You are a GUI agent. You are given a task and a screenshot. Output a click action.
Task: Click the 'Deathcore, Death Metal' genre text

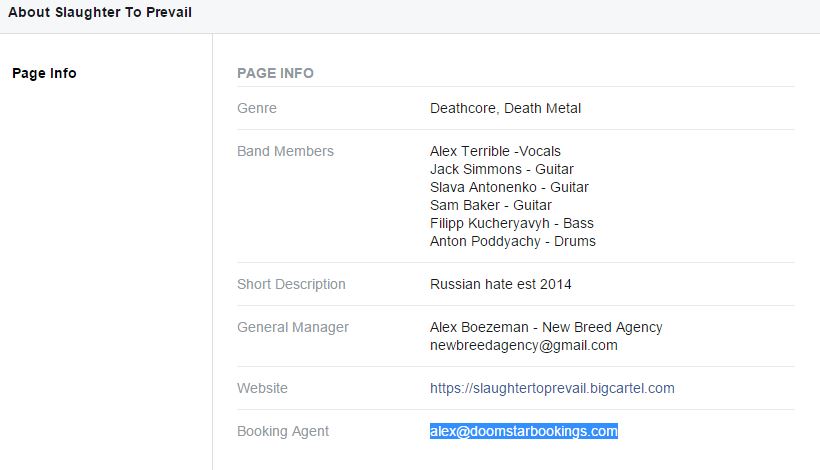505,108
